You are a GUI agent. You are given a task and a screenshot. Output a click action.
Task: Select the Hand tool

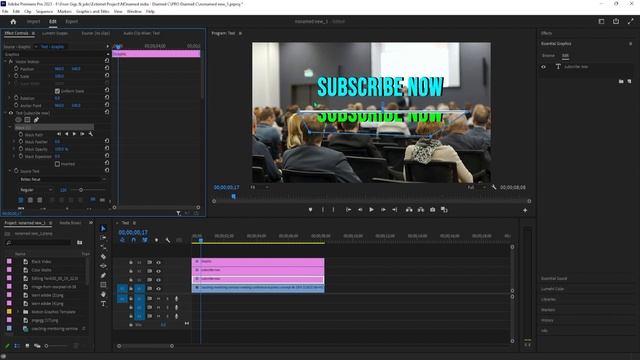(103, 294)
